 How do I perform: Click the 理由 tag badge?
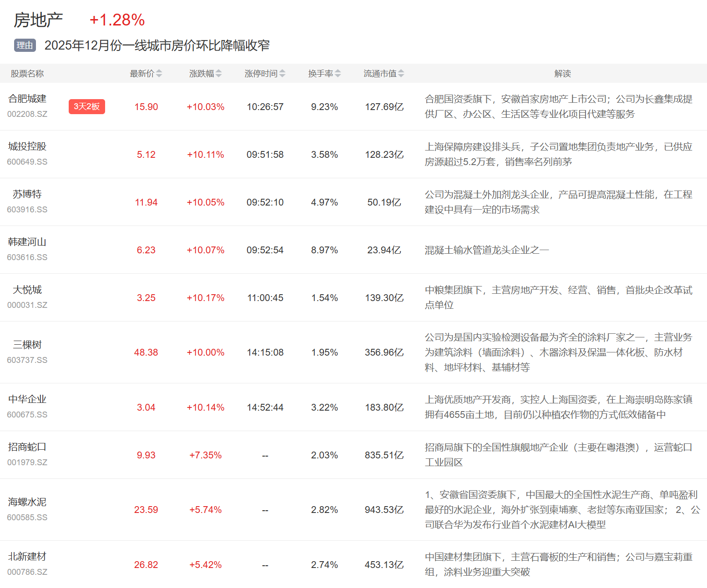point(25,45)
